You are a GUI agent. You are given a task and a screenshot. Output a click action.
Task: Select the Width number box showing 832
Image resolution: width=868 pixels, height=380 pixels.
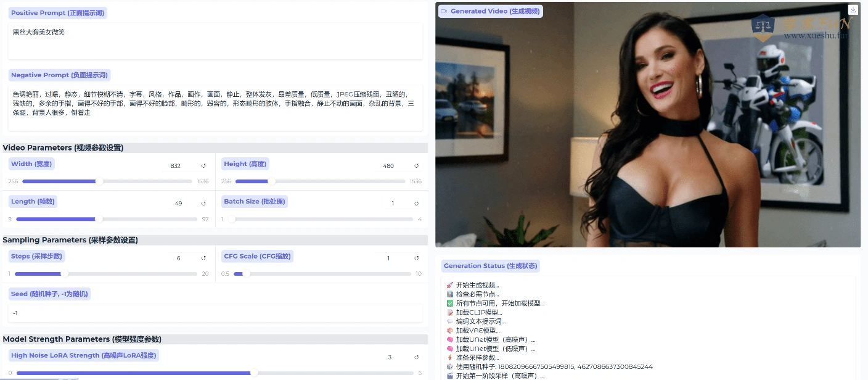pos(179,166)
